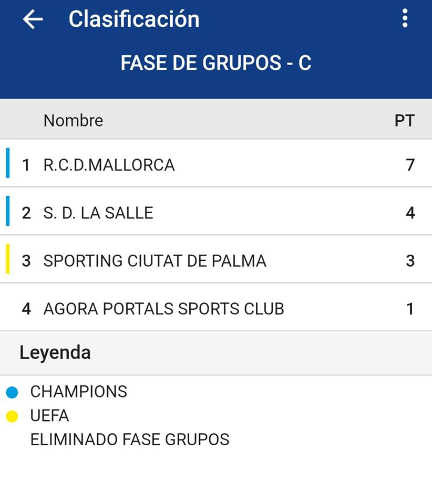Open the three-dot overflow menu
Screen dimensions: 432x504
click(x=405, y=18)
